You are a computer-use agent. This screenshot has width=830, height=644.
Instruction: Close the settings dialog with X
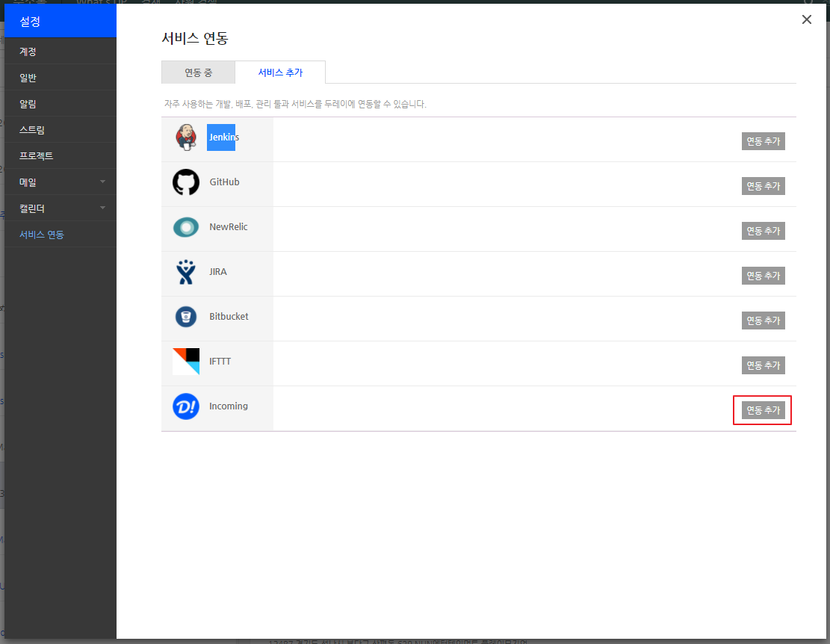pyautogui.click(x=806, y=19)
